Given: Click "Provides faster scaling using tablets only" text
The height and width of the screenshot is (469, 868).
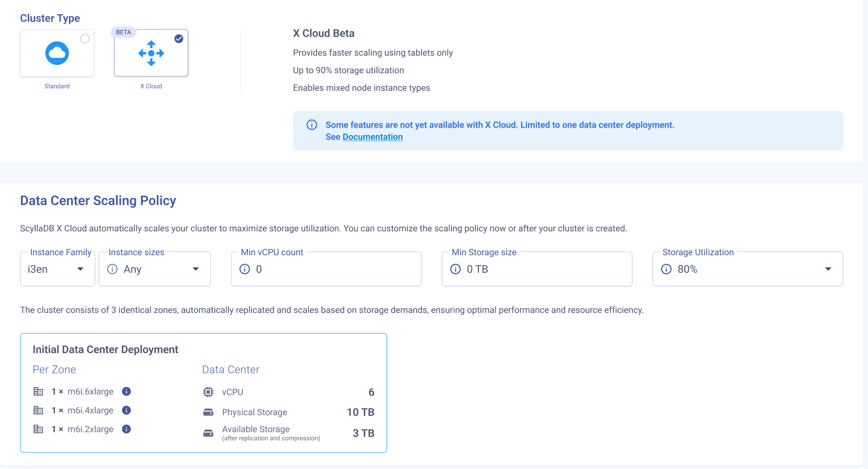Looking at the screenshot, I should 373,53.
